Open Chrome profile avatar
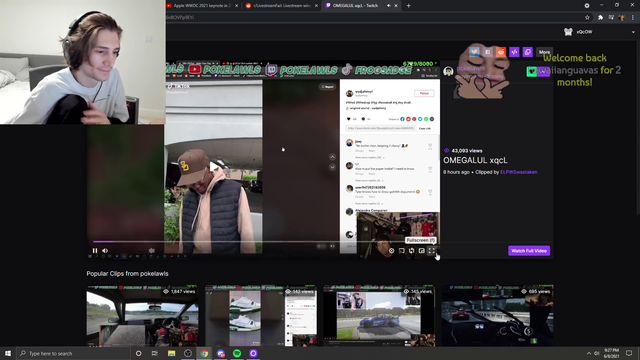Screen dimensions: 640x360 click(622, 18)
